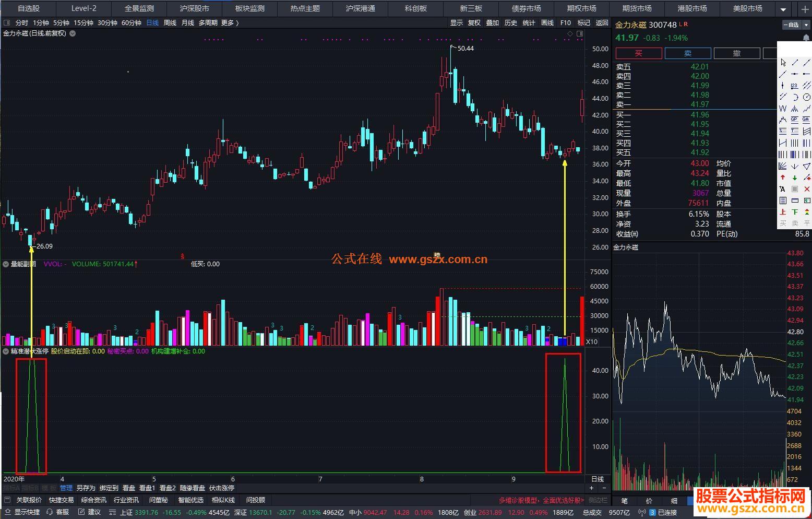
Task: Select 随缘看盘 indicator template
Action: click(193, 488)
